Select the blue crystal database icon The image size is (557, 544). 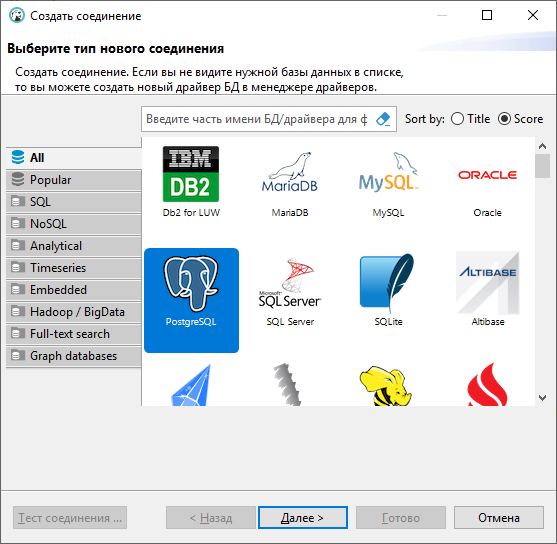(x=191, y=385)
